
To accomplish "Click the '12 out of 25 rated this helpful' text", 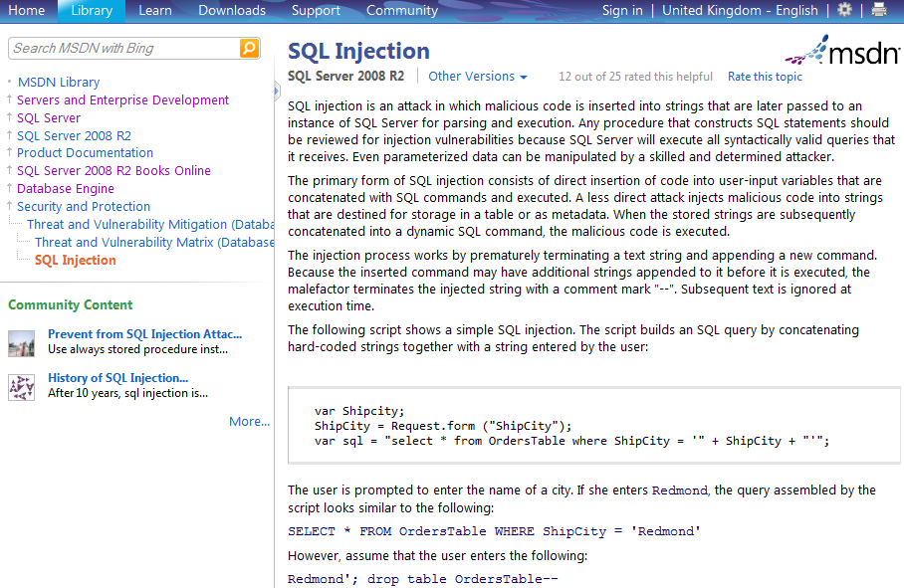I will tap(635, 77).
